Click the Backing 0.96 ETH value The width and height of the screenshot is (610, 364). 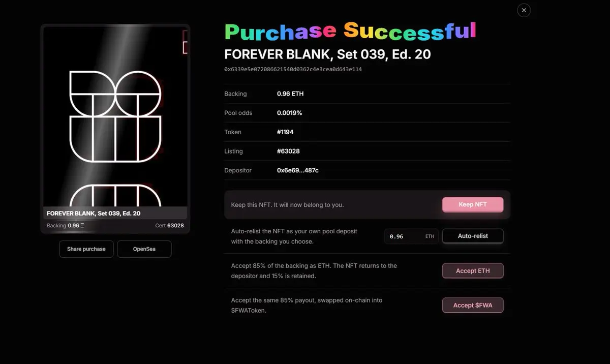290,94
